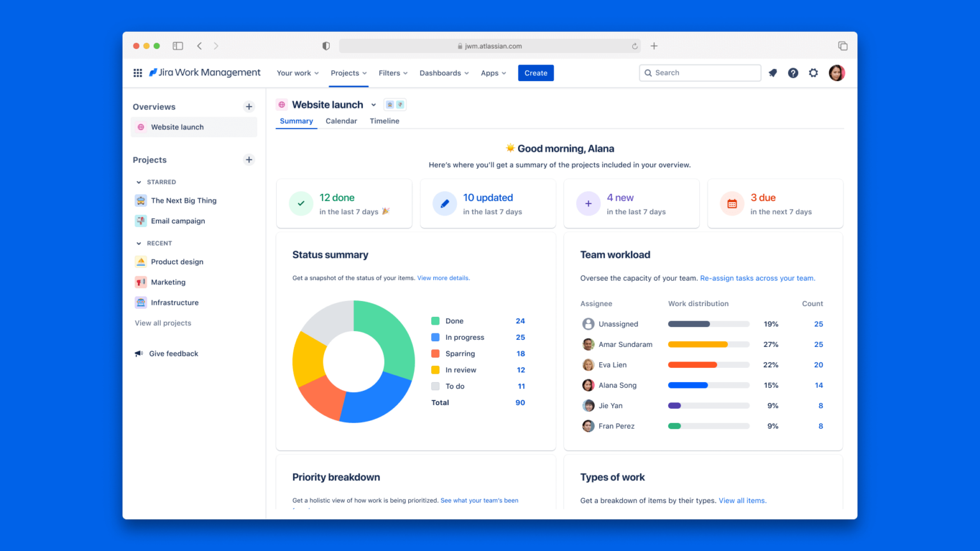This screenshot has width=980, height=551.
Task: Click the rocket icon for The Next Big Thing
Action: [140, 200]
